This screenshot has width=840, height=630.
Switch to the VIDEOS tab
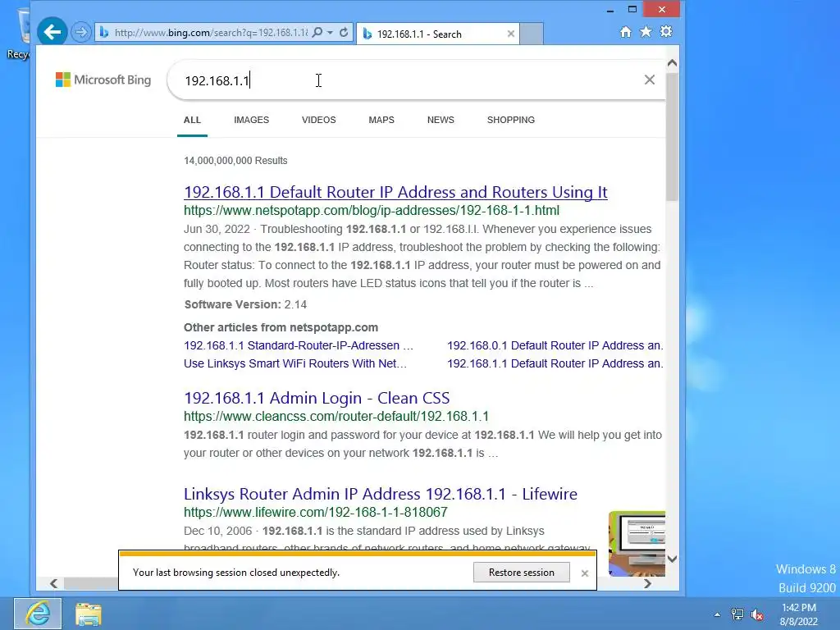[x=319, y=120]
